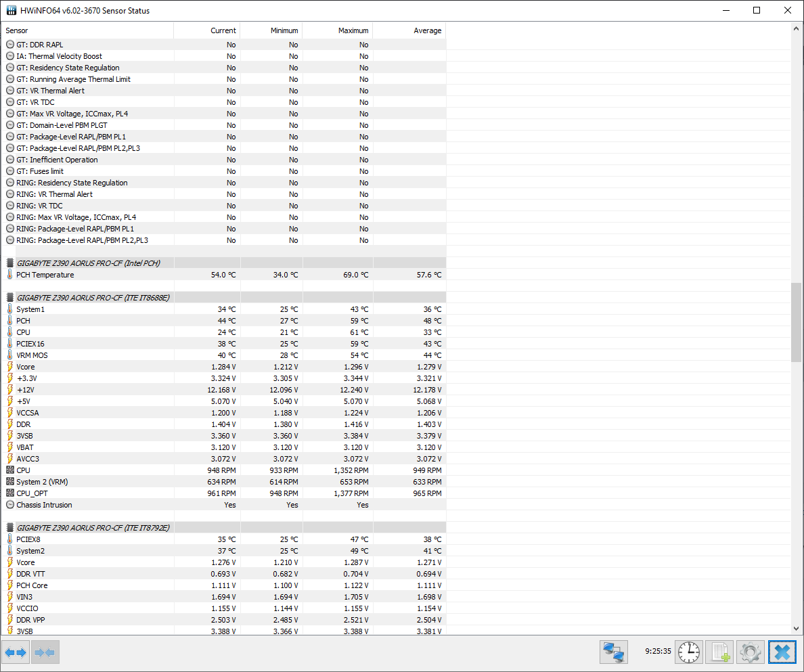Viewport: 804px width, 672px height.
Task: Click the fan icon beside CPU_OPT
Action: tap(9, 493)
